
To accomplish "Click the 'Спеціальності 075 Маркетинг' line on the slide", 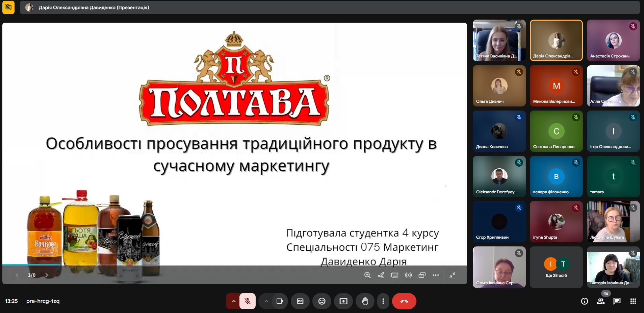I will [362, 247].
